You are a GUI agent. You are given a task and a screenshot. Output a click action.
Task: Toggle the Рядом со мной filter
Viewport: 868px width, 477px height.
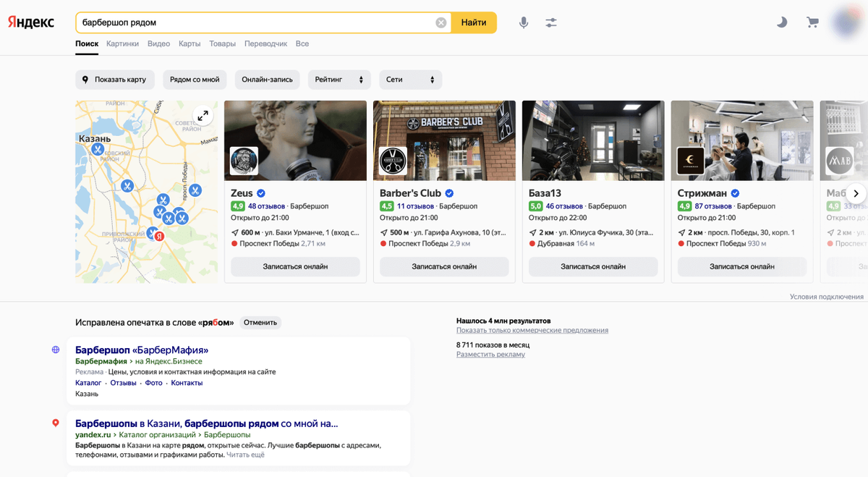pyautogui.click(x=195, y=80)
